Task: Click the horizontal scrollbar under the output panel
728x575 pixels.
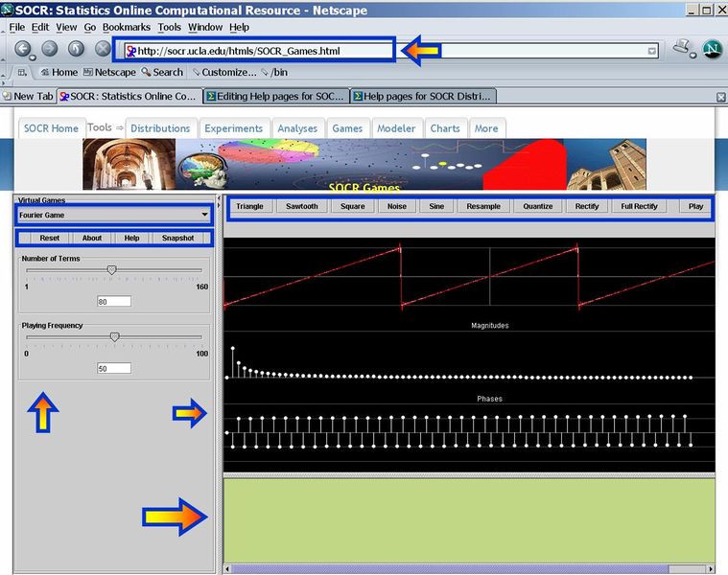Action: [451, 569]
